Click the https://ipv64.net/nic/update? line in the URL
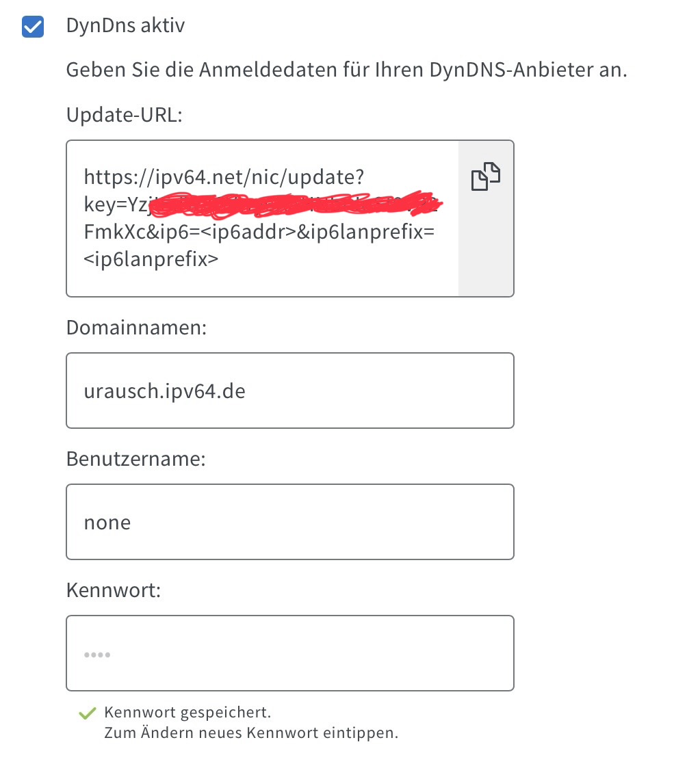 tap(224, 178)
